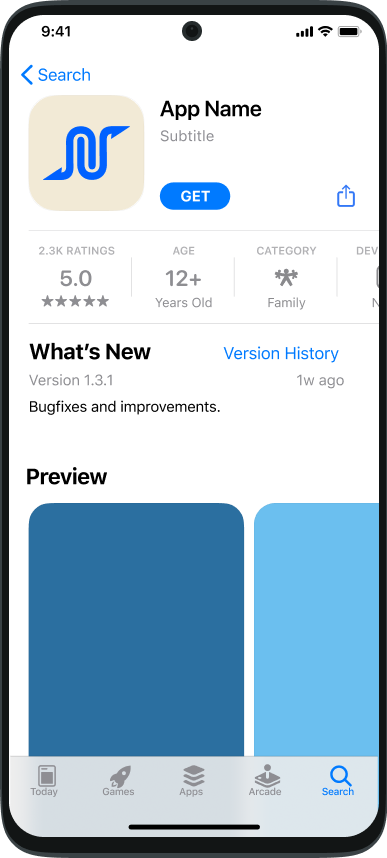Select the Search magnifier tab
Image resolution: width=387 pixels, height=858 pixels.
(x=338, y=781)
